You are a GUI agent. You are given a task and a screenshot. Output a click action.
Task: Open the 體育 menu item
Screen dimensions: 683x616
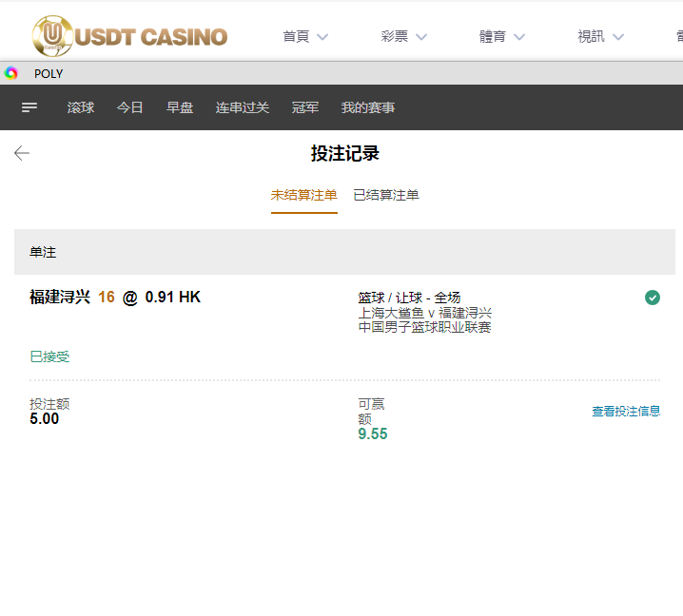click(493, 36)
